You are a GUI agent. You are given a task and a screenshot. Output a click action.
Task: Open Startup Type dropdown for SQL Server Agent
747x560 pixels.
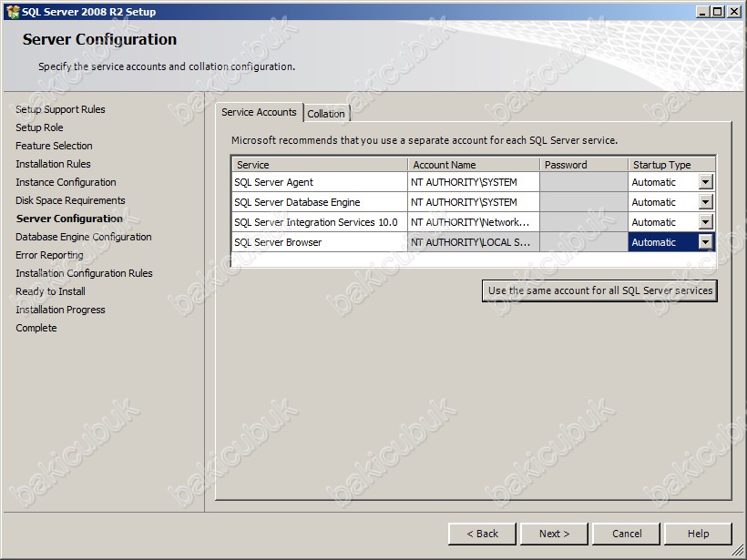(706, 182)
